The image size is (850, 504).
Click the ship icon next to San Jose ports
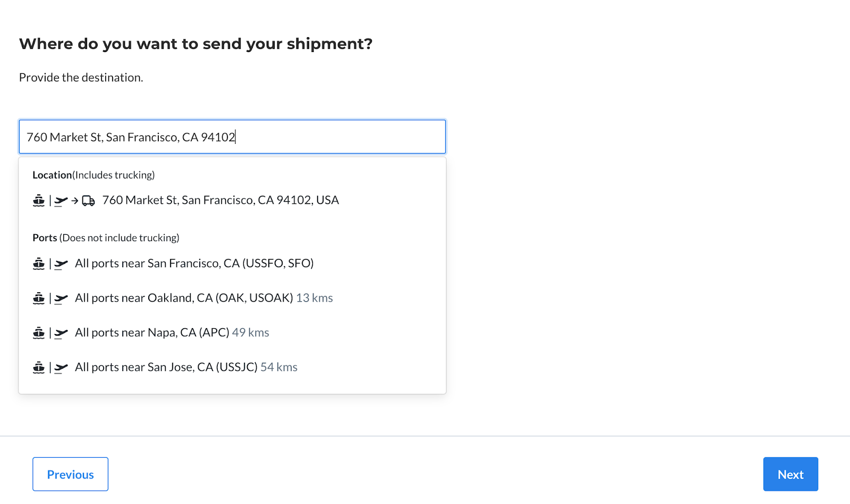39,368
